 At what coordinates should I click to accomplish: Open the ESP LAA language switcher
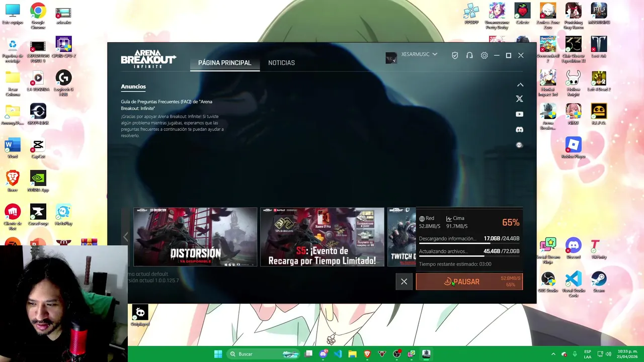(x=588, y=354)
